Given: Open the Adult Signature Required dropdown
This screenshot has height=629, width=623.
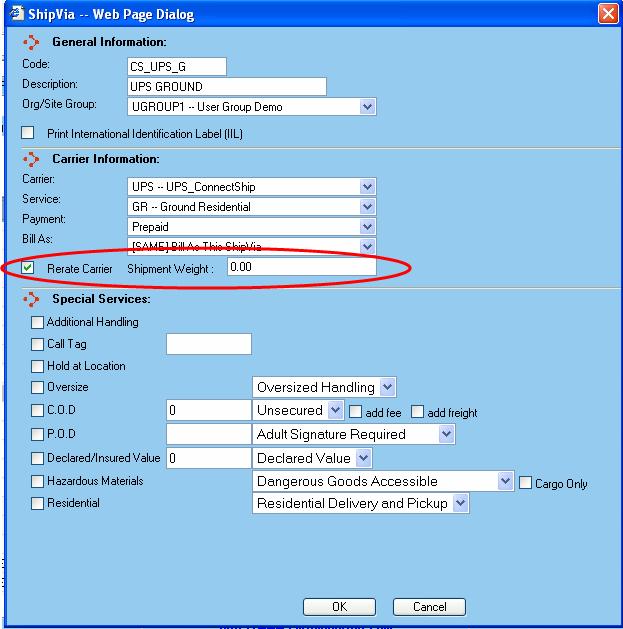Looking at the screenshot, I should [x=446, y=435].
